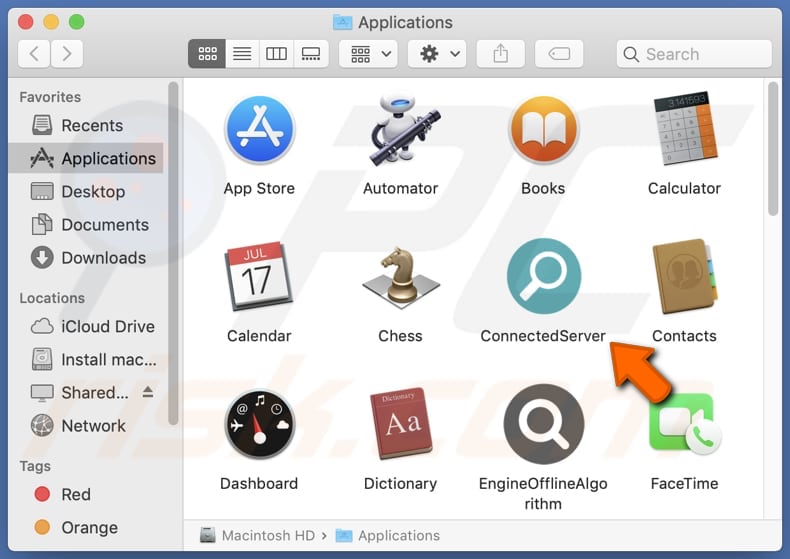The image size is (790, 559).
Task: Open the gear Action menu
Action: (437, 53)
